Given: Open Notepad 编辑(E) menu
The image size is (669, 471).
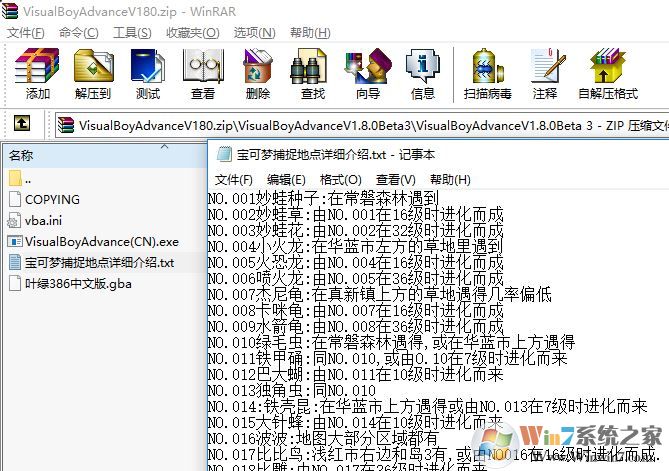Looking at the screenshot, I should tap(286, 180).
